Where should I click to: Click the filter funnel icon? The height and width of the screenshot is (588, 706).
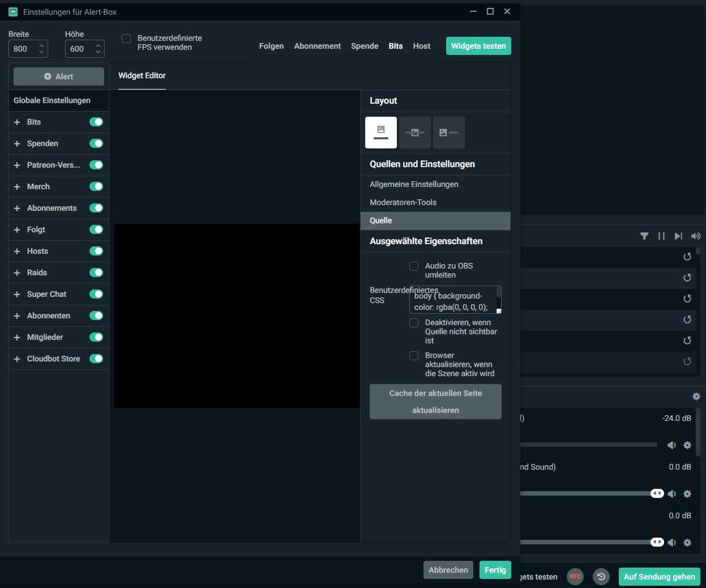[644, 236]
